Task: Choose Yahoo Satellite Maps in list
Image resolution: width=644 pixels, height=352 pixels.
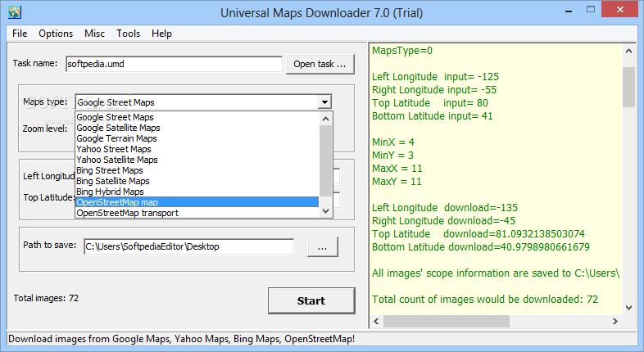Action: [x=197, y=160]
